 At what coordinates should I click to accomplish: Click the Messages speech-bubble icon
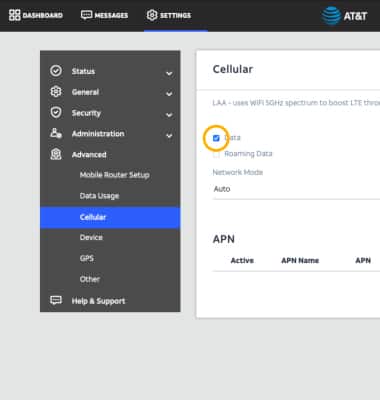(86, 15)
